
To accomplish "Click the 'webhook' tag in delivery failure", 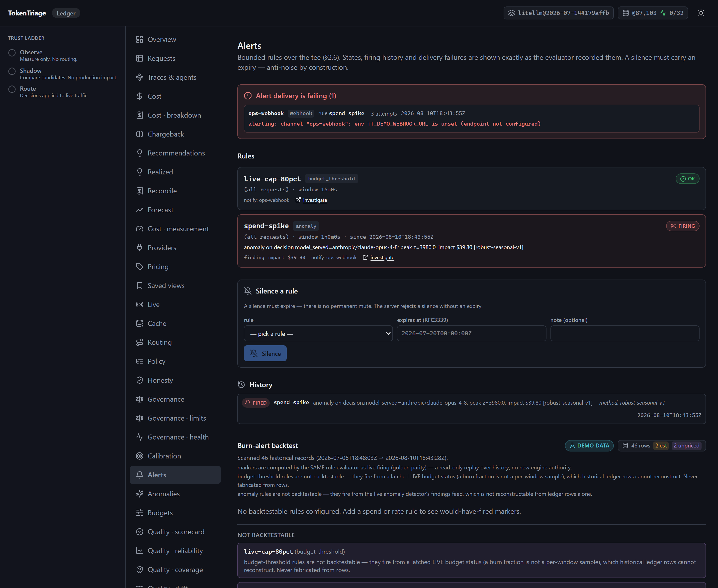I will [x=301, y=113].
